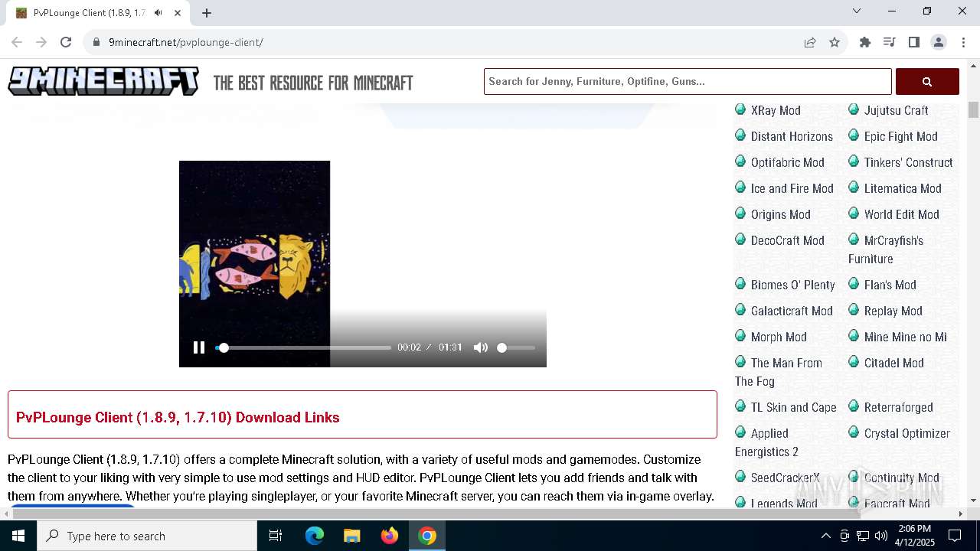Click the red search magnifier button
Viewport: 980px width, 551px height.
[x=927, y=81]
